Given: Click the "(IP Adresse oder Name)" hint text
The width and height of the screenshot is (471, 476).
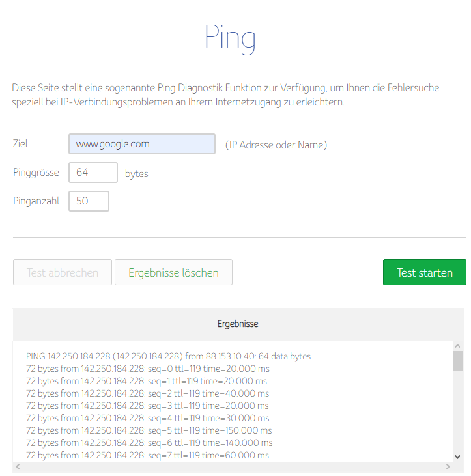Looking at the screenshot, I should pos(276,145).
